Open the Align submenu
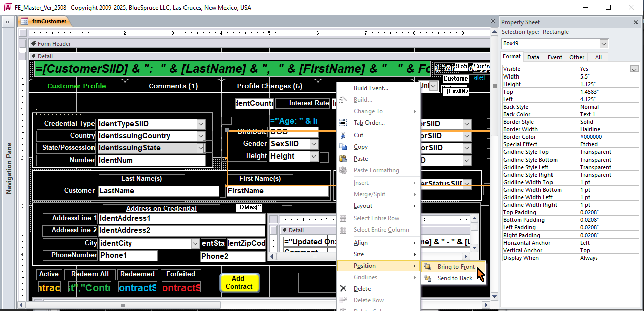 point(379,243)
